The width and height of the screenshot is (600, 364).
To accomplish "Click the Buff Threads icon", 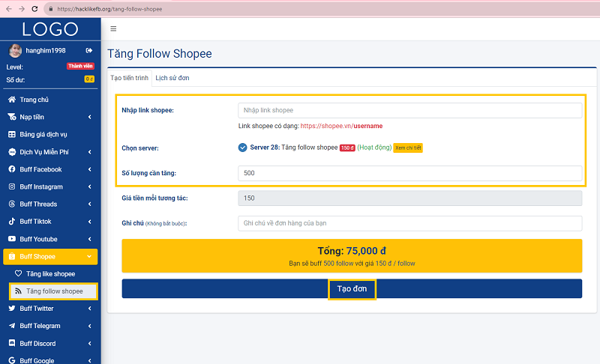I will point(12,204).
